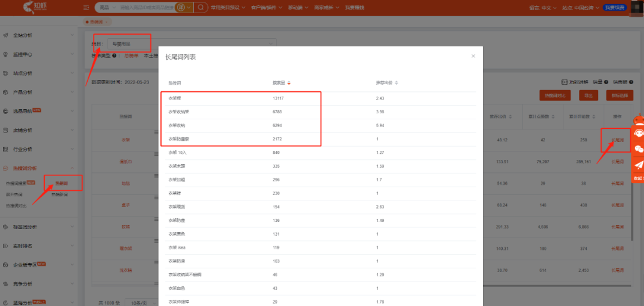644x306 pixels.
Task: Sort dialog list by 推荐出价 column
Action: click(397, 83)
